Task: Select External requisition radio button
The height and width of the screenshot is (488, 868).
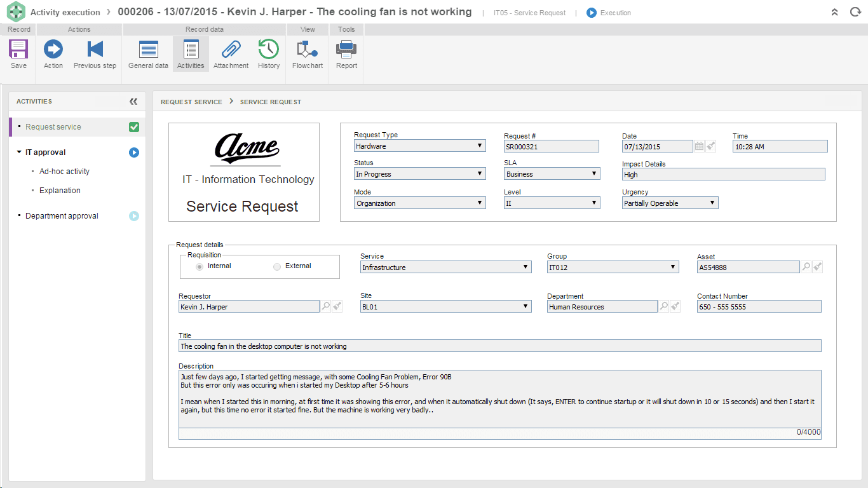Action: (x=277, y=267)
